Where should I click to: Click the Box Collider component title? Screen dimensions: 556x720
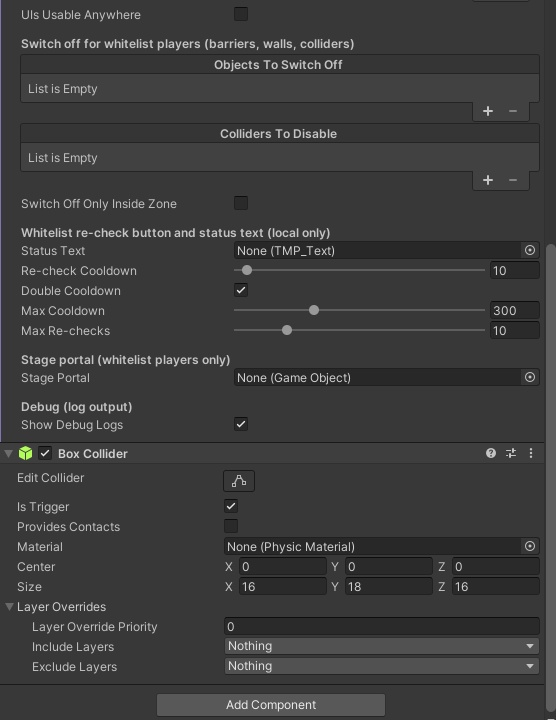pos(93,454)
